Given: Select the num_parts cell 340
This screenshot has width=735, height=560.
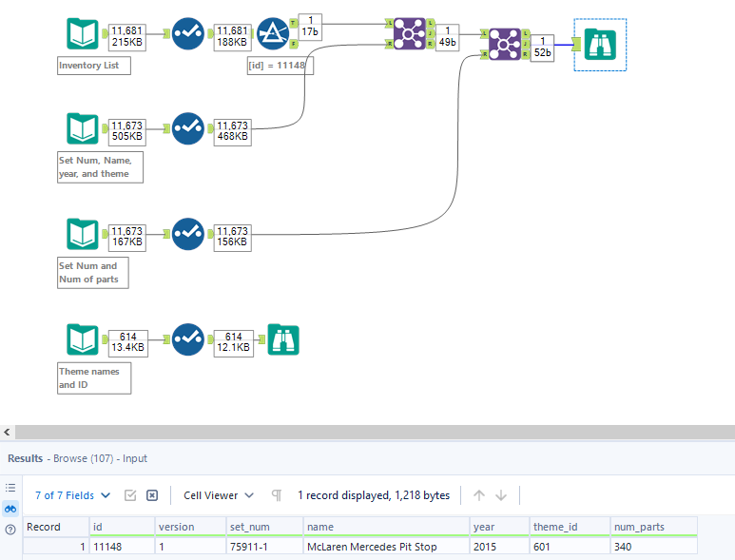Looking at the screenshot, I should pyautogui.click(x=654, y=547).
